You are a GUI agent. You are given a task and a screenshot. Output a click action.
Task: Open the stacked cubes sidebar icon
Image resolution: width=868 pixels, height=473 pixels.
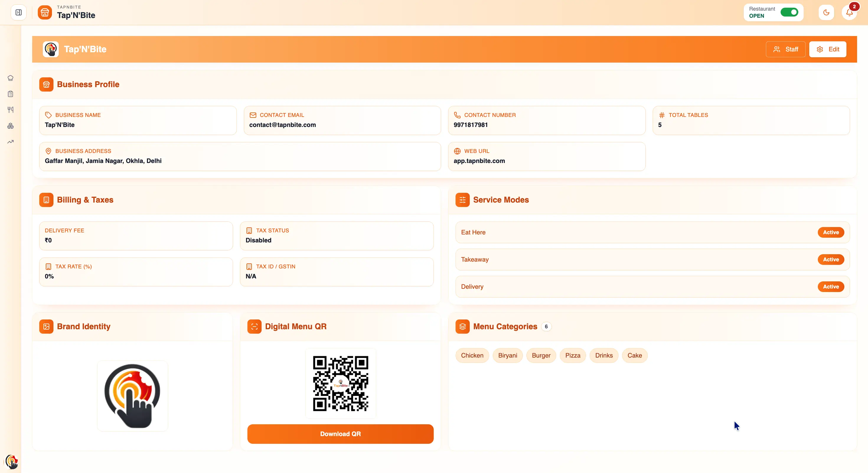10,126
